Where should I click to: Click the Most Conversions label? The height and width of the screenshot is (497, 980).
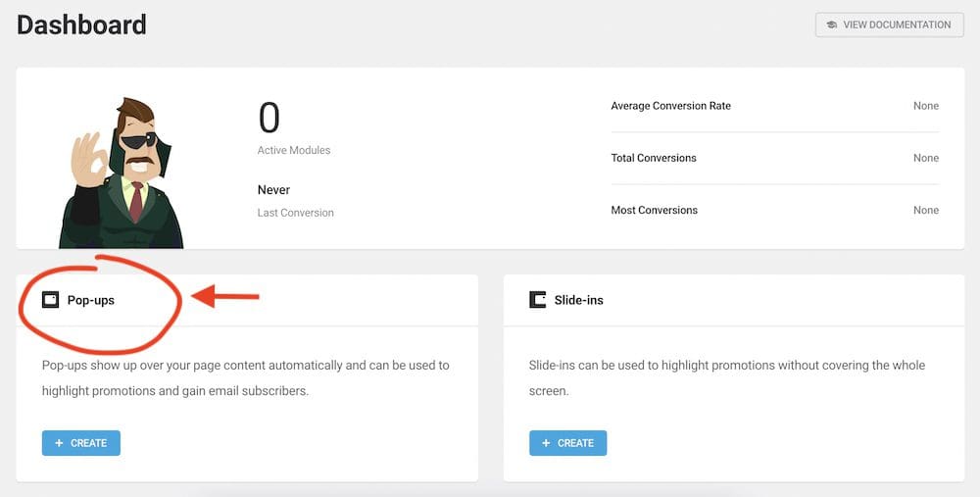point(654,210)
